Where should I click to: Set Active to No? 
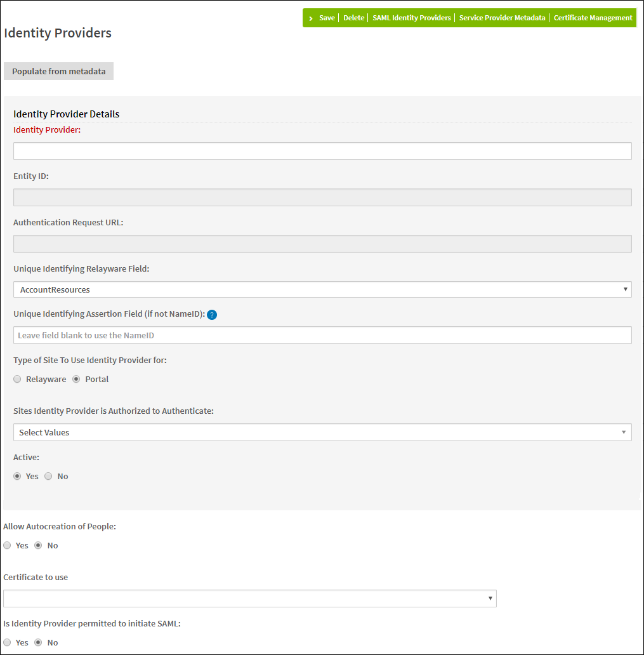(48, 476)
